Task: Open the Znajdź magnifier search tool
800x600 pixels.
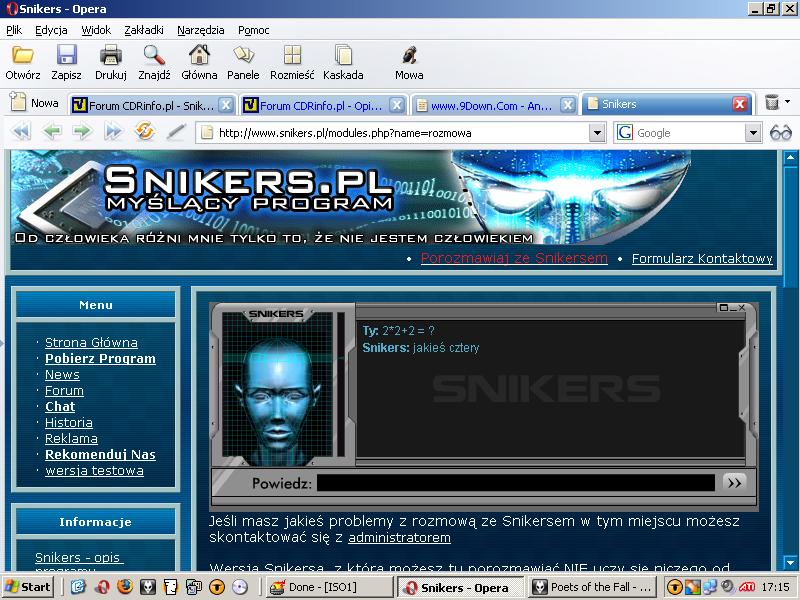Action: tap(154, 55)
